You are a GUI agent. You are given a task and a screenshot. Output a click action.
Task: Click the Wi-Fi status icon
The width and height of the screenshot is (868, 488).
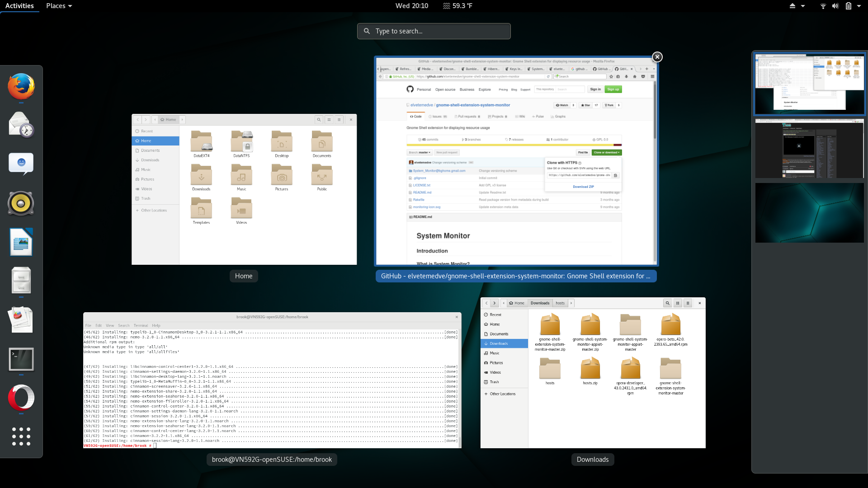823,6
